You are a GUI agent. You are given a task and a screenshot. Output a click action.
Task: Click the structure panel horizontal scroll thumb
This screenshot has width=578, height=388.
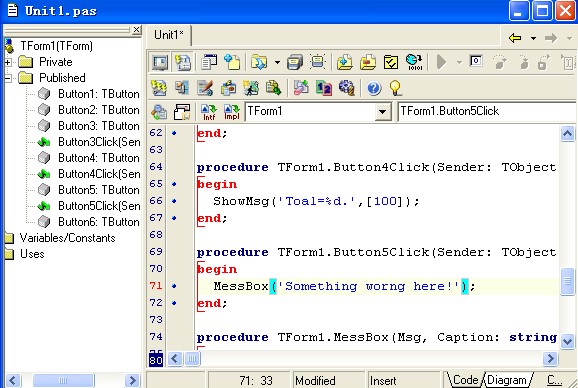click(x=63, y=380)
